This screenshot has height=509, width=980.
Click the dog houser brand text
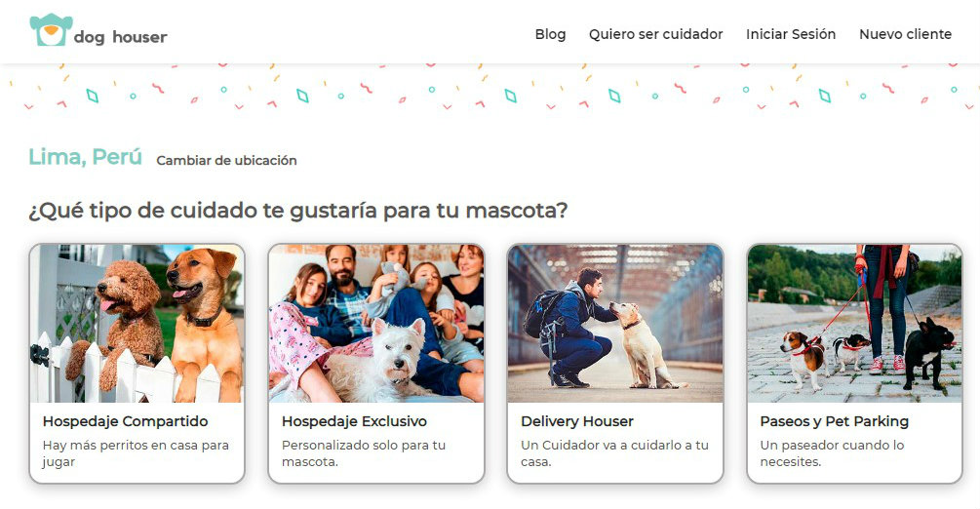pos(121,37)
